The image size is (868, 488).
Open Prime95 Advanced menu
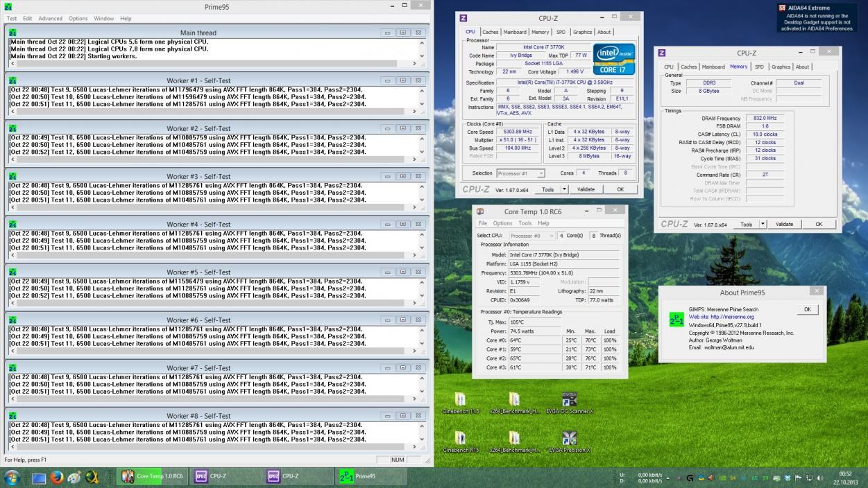(50, 18)
